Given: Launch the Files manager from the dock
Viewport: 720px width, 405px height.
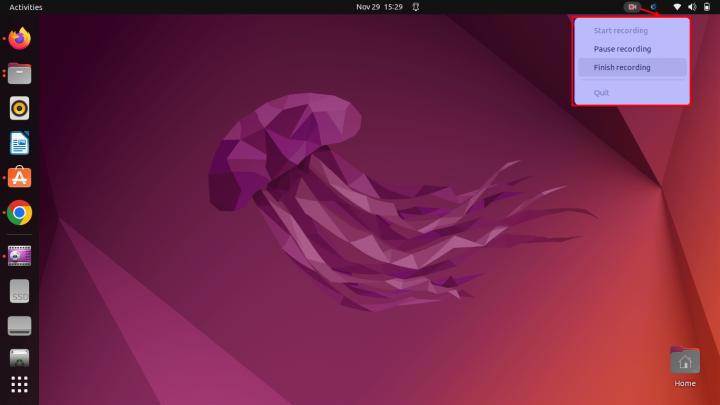Looking at the screenshot, I should (x=20, y=73).
